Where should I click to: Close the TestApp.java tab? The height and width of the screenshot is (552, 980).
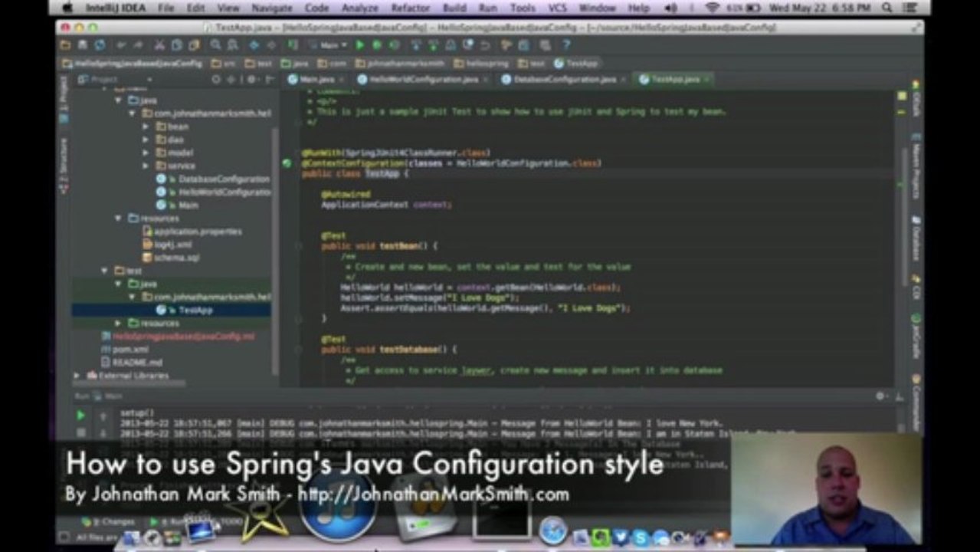point(706,79)
